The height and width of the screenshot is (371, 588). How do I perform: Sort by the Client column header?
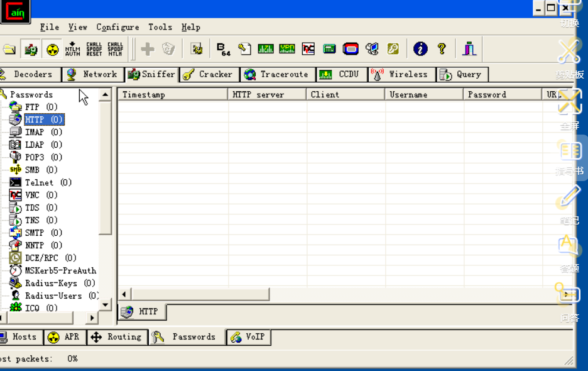(x=346, y=94)
